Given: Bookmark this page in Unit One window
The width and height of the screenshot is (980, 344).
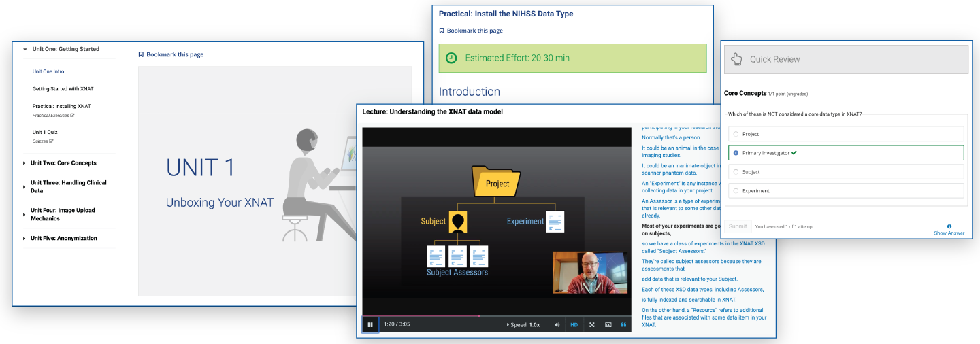Looking at the screenshot, I should (171, 54).
